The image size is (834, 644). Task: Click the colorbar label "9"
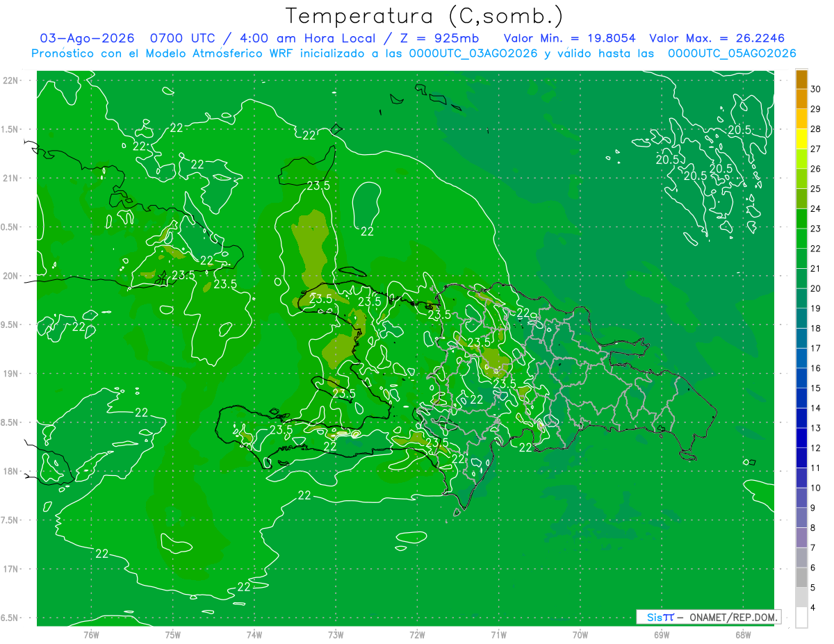[814, 508]
